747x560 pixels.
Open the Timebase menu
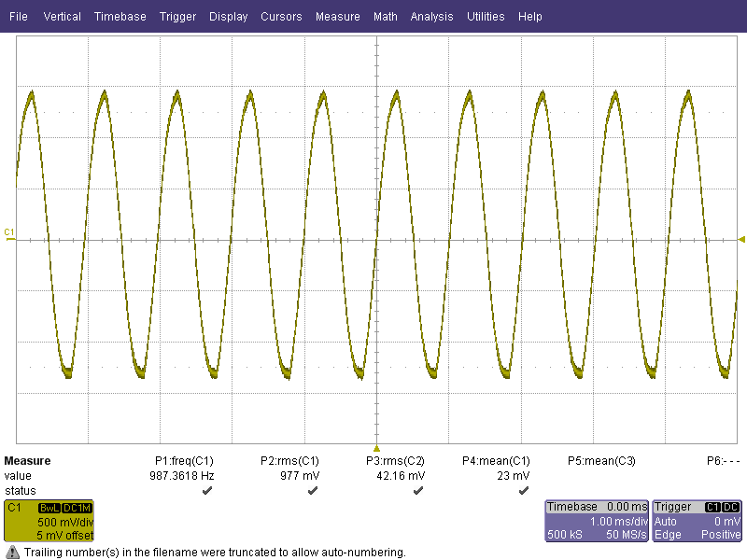coord(120,17)
